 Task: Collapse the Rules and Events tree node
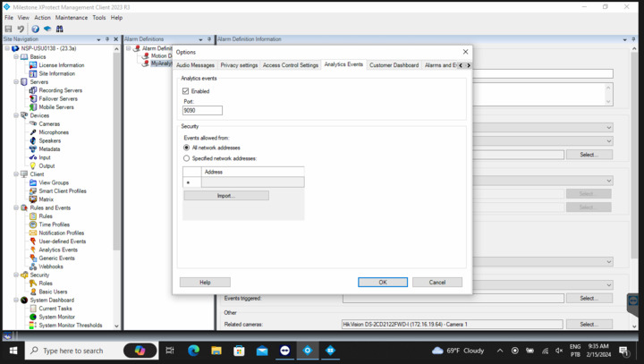pos(16,207)
